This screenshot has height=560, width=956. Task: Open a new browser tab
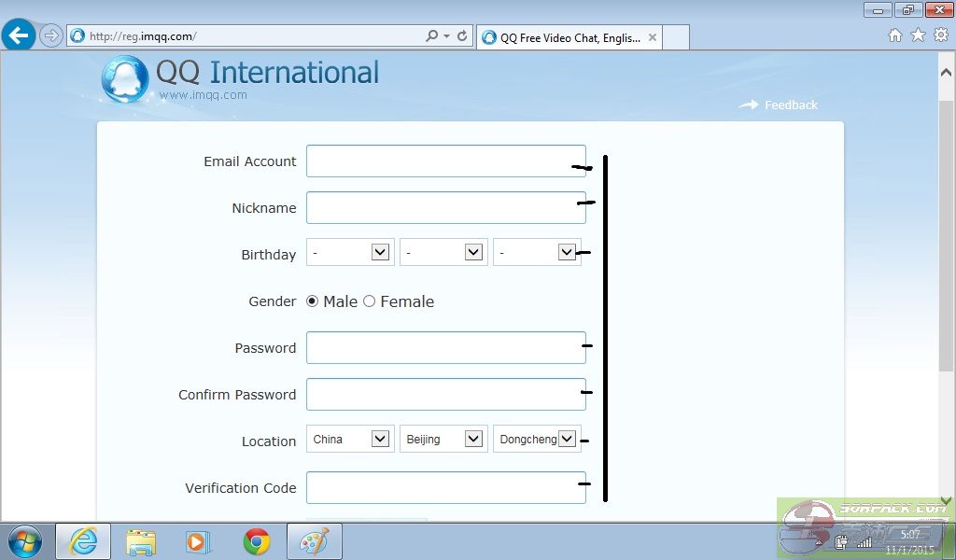click(676, 37)
